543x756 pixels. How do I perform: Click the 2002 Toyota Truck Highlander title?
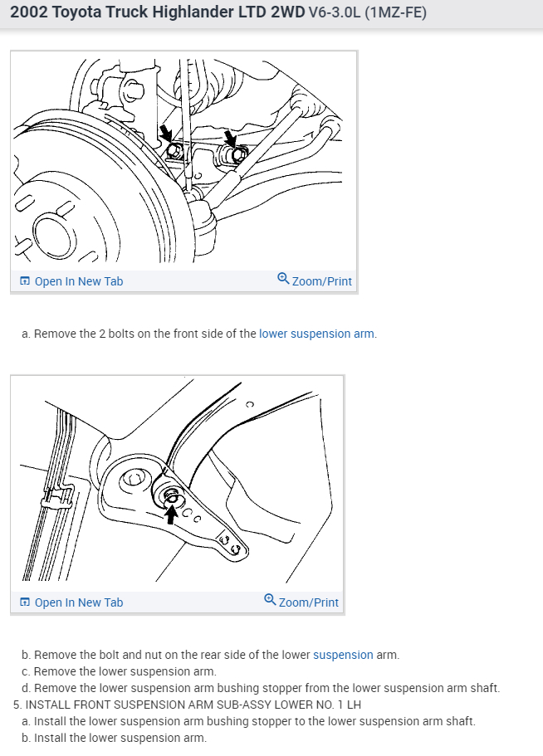[x=157, y=12]
